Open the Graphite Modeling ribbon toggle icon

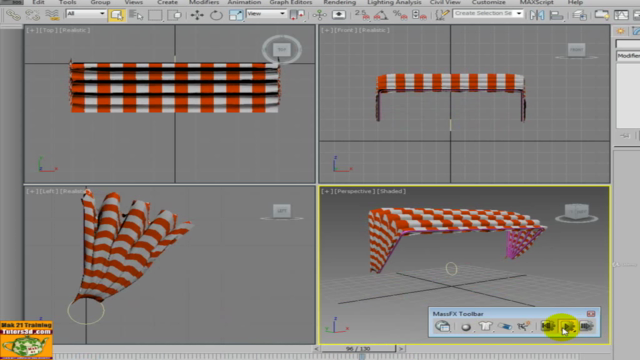(x=602, y=16)
